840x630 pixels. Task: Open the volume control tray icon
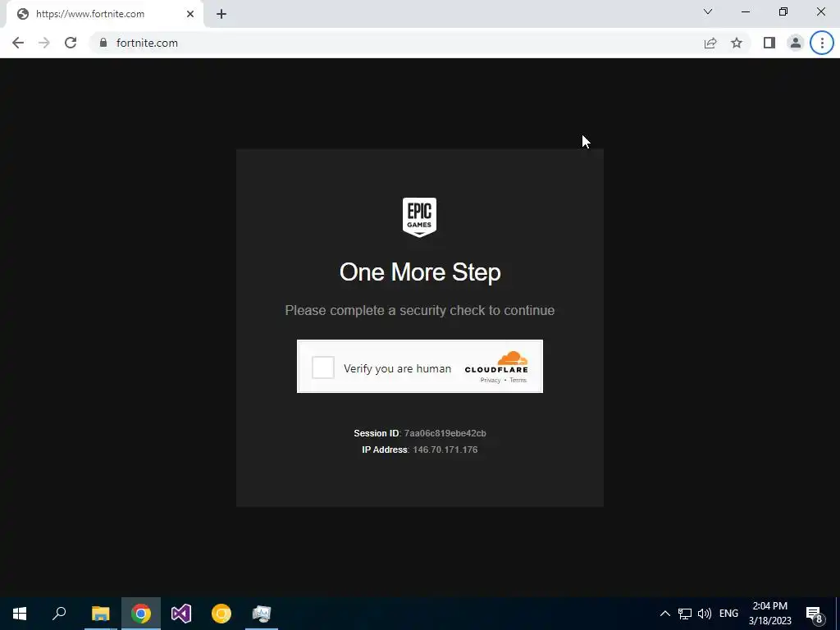tap(705, 614)
